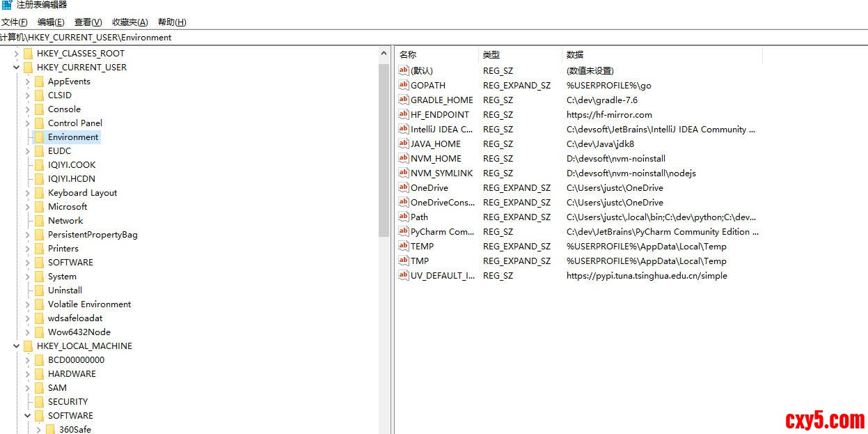The width and height of the screenshot is (868, 434).
Task: Select the System key under HKEY_CURRENT_USER
Action: 62,277
